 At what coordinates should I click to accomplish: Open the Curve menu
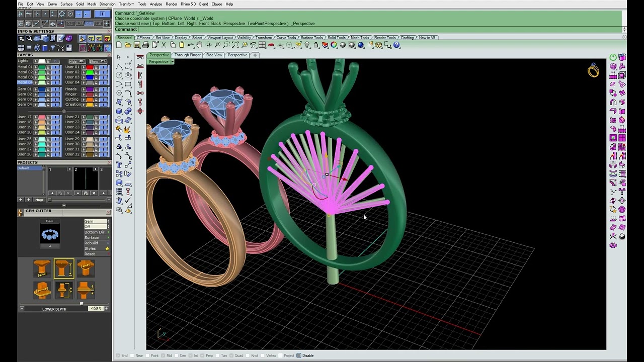pos(52,4)
